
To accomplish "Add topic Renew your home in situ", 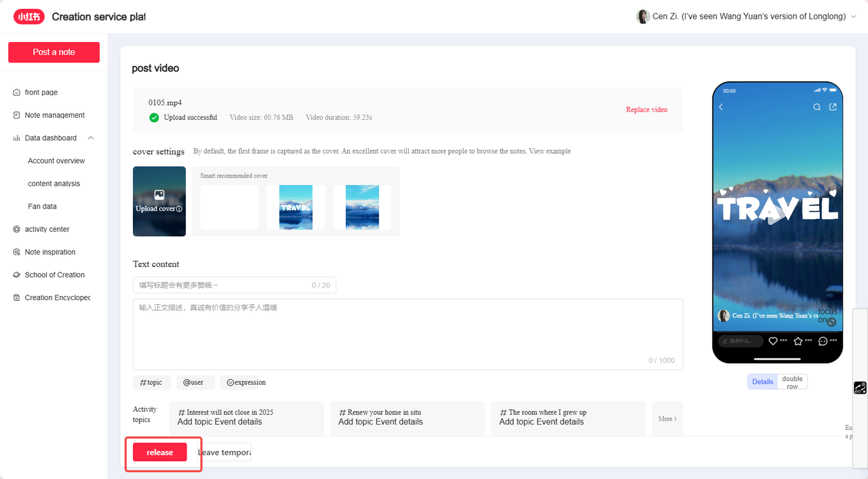I will tap(408, 418).
